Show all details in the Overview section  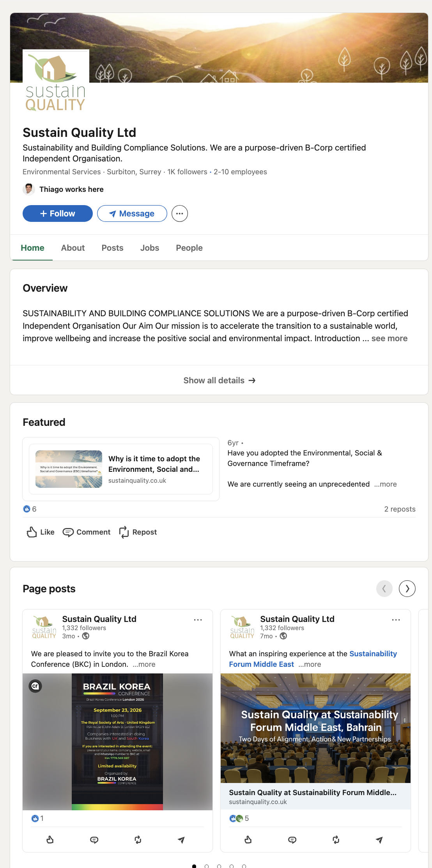point(219,380)
